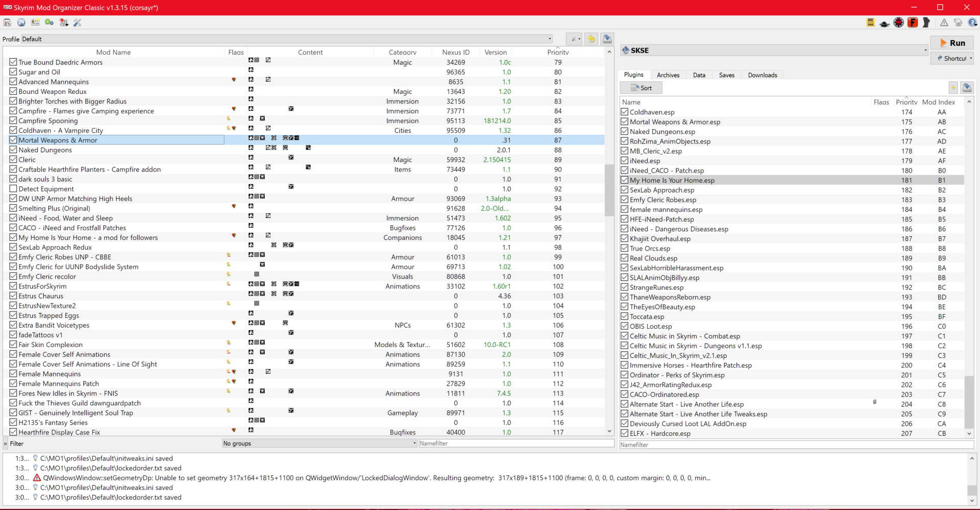980x510 pixels.
Task: Click flag icon on Alternate Start plugin row
Action: point(875,402)
